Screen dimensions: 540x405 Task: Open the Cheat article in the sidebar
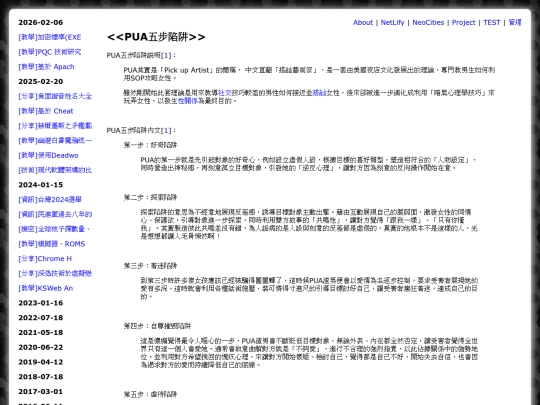tap(46, 111)
